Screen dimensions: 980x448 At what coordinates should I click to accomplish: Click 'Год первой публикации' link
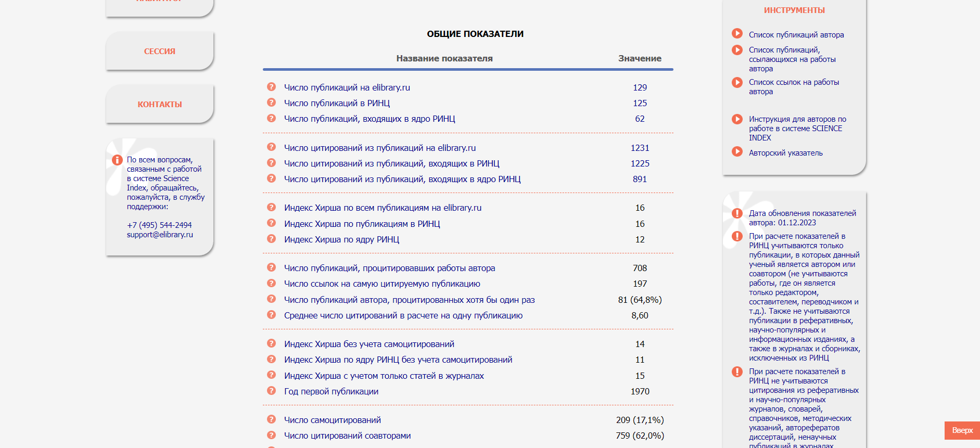pyautogui.click(x=331, y=391)
